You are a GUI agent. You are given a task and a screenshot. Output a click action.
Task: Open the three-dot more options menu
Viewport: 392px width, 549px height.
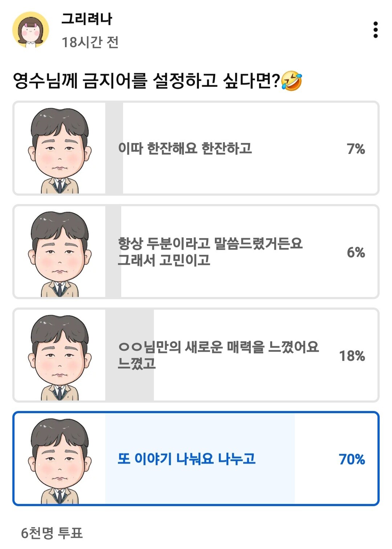[x=375, y=30]
